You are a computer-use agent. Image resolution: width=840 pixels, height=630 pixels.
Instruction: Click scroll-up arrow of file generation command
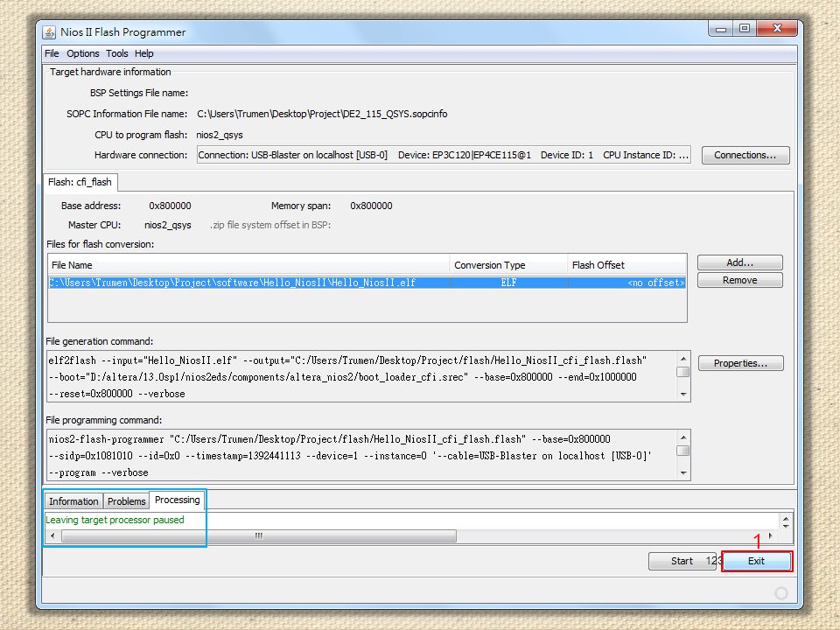point(683,359)
